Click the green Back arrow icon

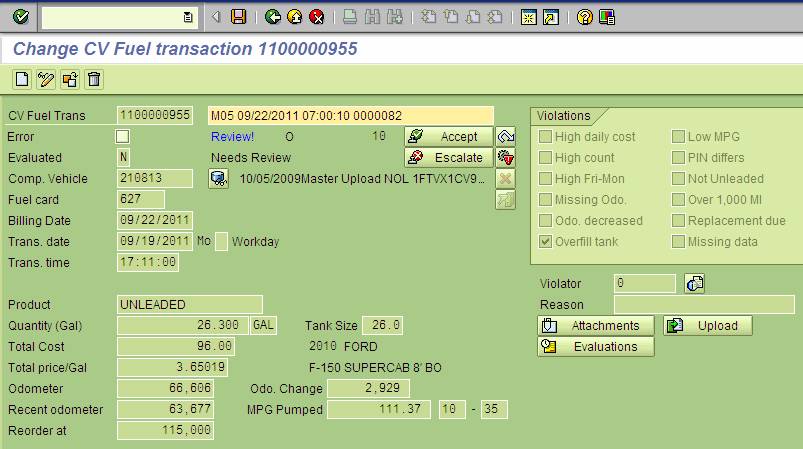point(272,17)
